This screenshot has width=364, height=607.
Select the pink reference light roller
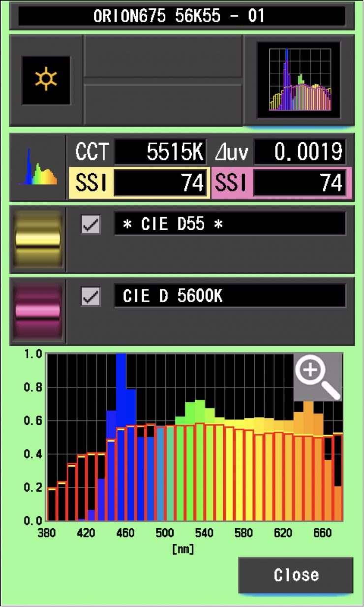(x=38, y=311)
